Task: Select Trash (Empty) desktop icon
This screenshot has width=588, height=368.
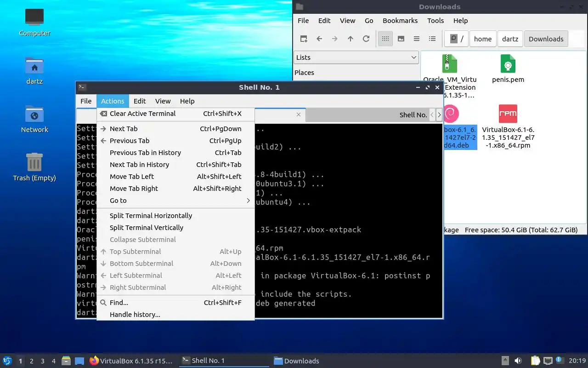Action: 34,167
